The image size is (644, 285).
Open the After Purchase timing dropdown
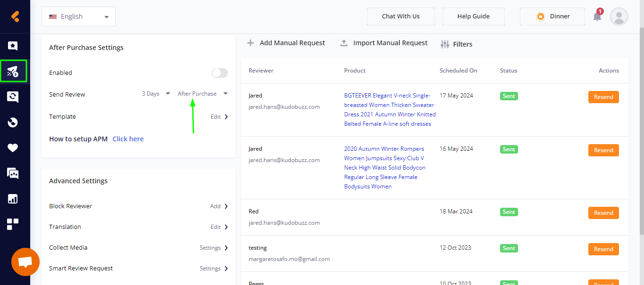pos(203,94)
